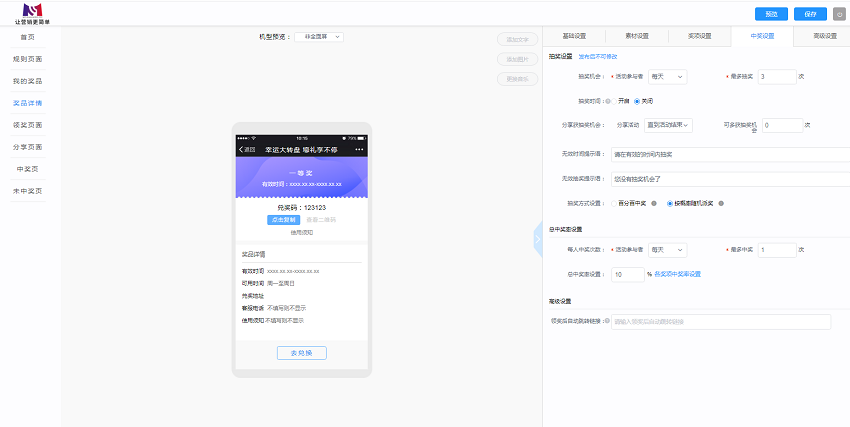Screen dimensions: 850x427
Task: Open the 未中奖页 sidebar page
Action: coord(28,191)
